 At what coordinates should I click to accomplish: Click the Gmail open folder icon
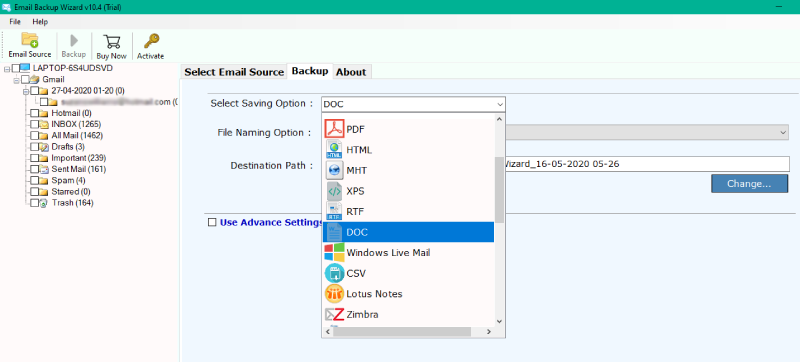coord(35,80)
